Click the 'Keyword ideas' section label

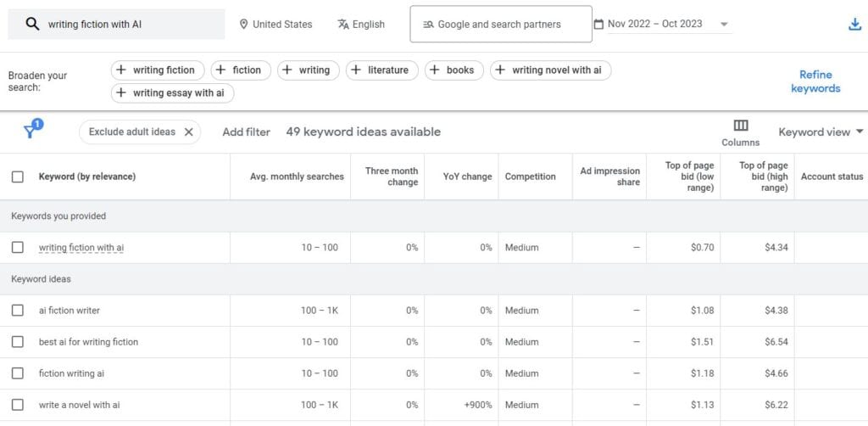pyautogui.click(x=41, y=279)
